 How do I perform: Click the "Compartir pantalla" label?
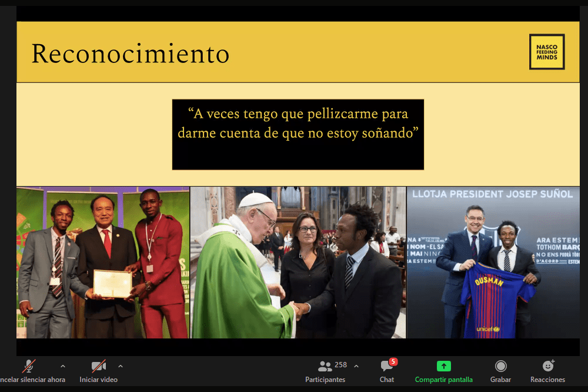443,380
